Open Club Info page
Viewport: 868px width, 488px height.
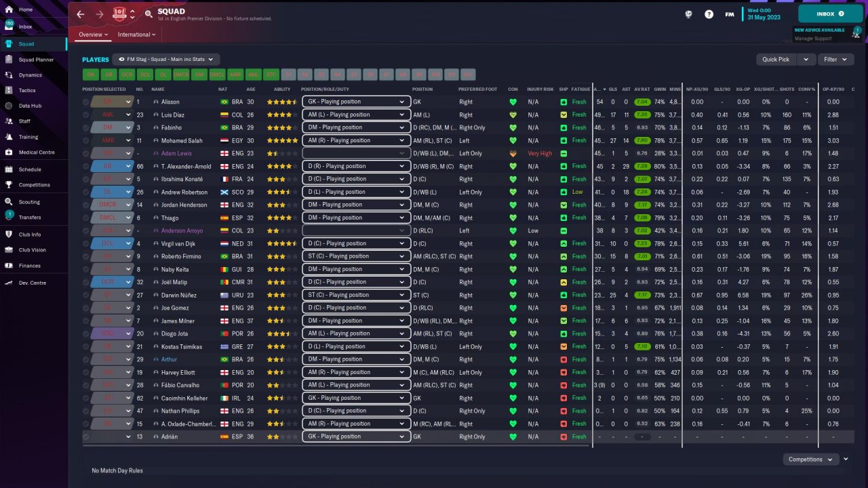tap(30, 235)
